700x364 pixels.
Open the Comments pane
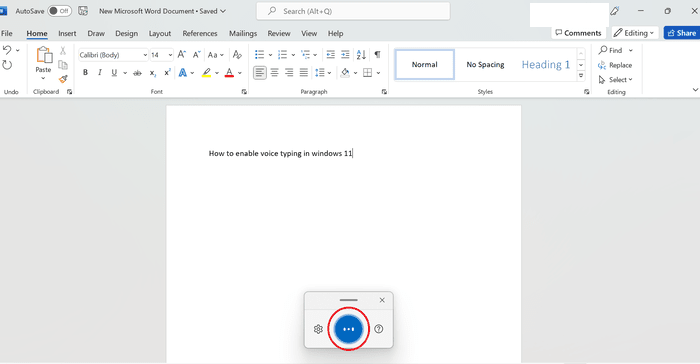pos(579,33)
